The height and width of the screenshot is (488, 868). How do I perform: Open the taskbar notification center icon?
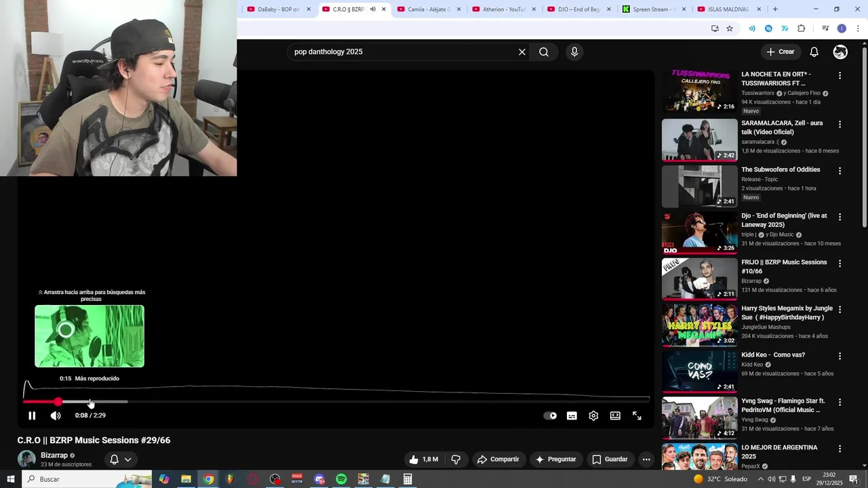(854, 479)
